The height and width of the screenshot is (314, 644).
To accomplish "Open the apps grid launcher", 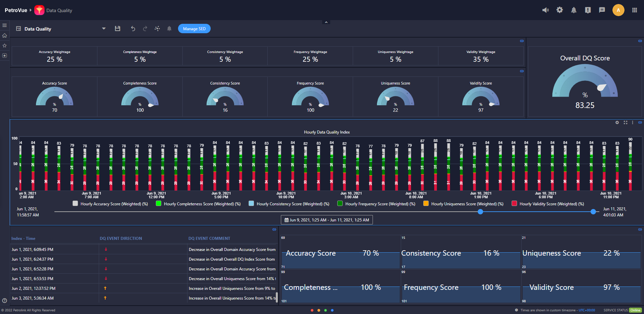I will click(634, 10).
